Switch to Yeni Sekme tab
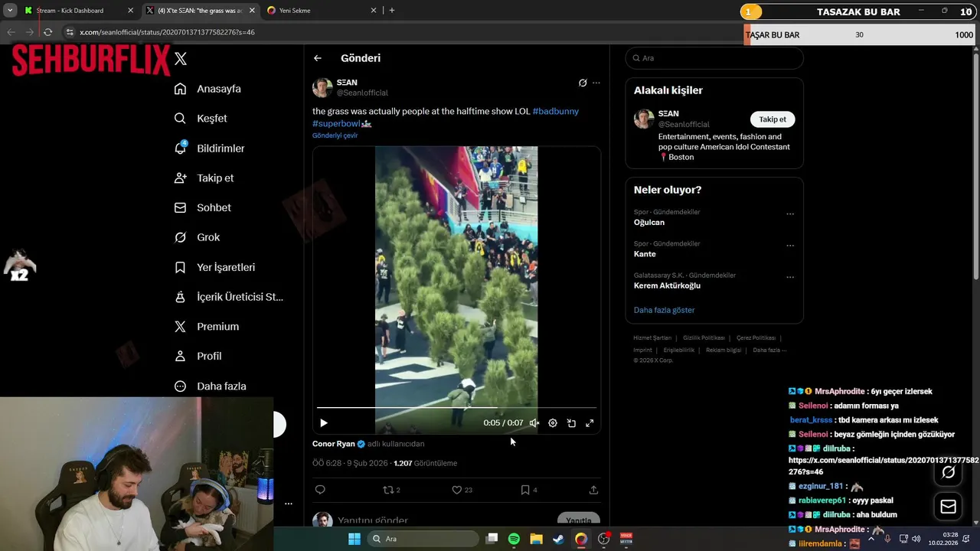Viewport: 980px width, 551px height. click(322, 11)
